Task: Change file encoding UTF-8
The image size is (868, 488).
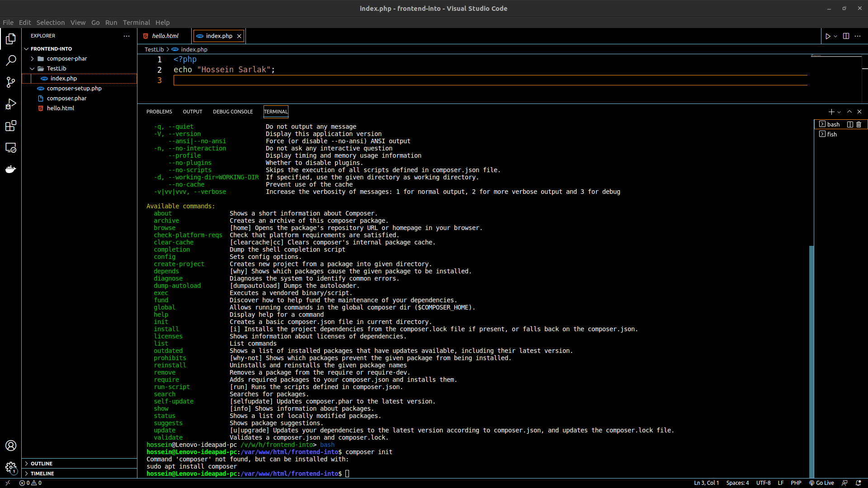Action: click(763, 483)
